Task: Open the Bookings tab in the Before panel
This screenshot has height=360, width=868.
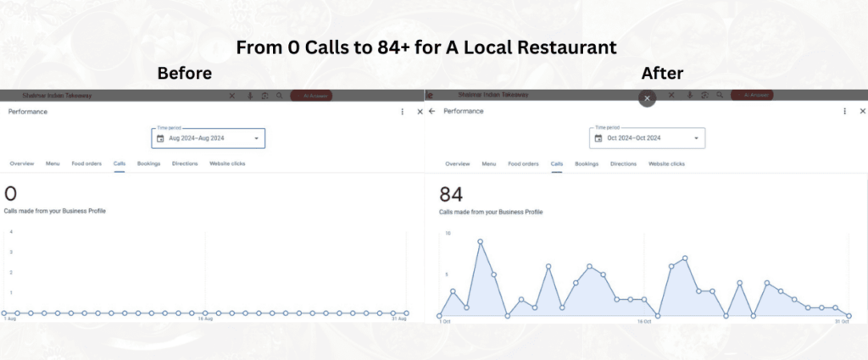Action: (x=149, y=163)
